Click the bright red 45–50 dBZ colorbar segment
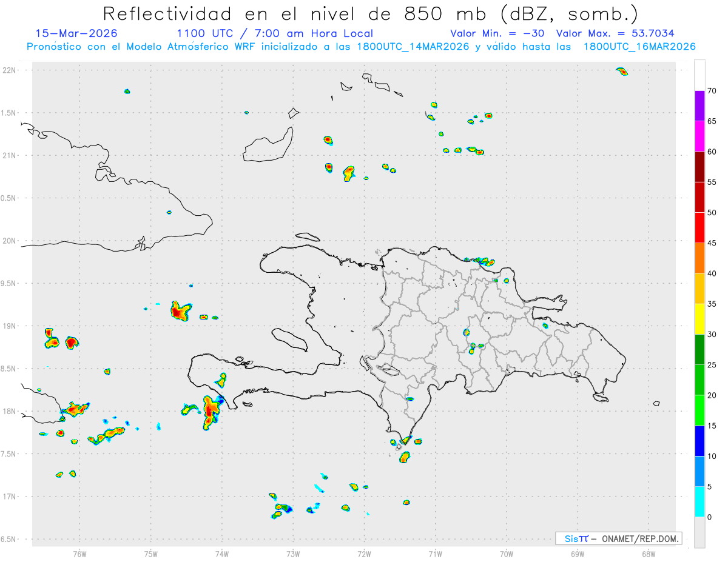728x562 pixels. [x=699, y=228]
